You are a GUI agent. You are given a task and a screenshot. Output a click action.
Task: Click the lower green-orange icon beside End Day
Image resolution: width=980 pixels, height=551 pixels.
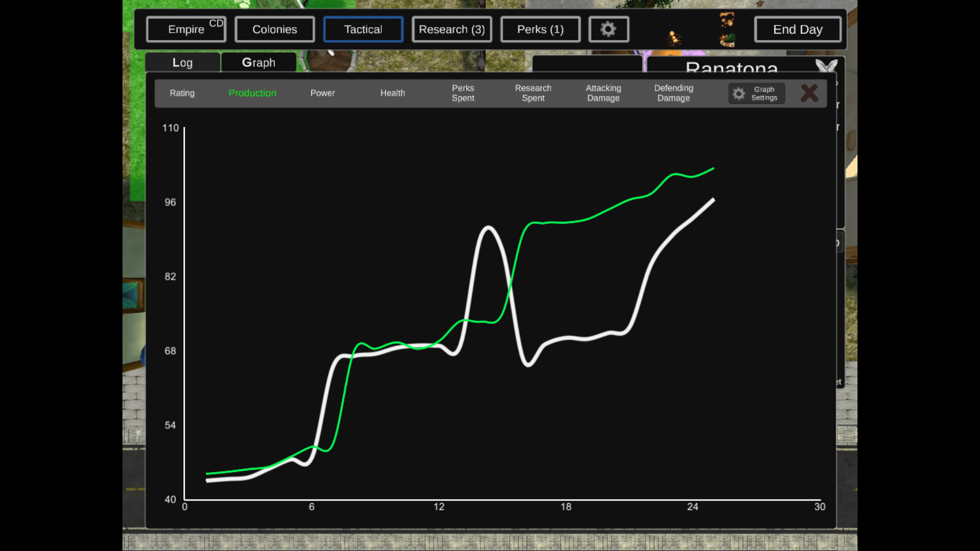[x=727, y=39]
